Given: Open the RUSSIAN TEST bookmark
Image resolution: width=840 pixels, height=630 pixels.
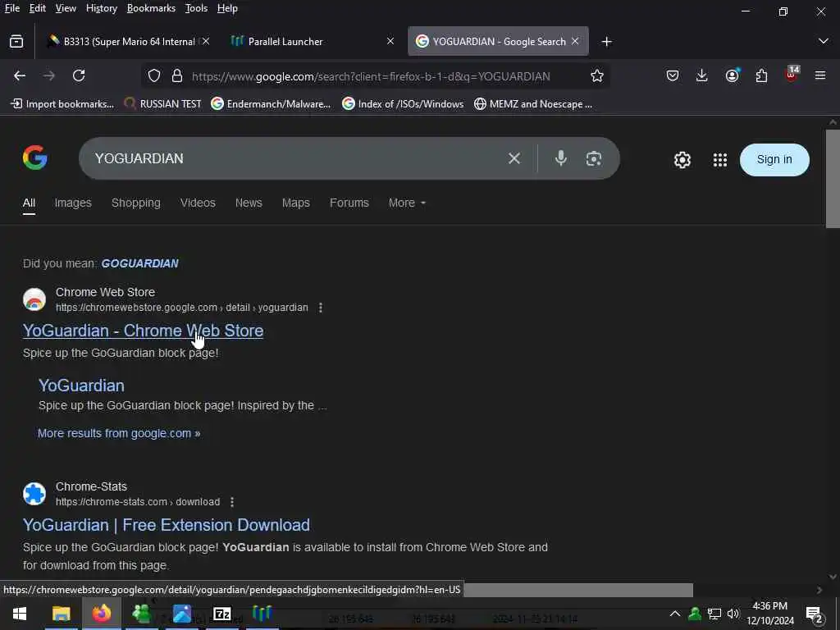Looking at the screenshot, I should 162,104.
